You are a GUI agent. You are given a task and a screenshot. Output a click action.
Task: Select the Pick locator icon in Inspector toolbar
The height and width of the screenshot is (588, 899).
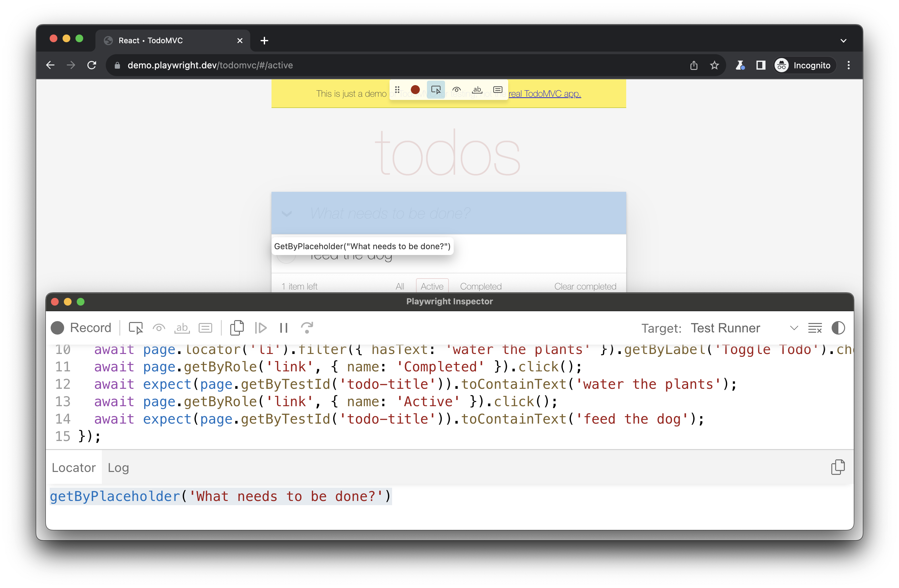pyautogui.click(x=136, y=328)
